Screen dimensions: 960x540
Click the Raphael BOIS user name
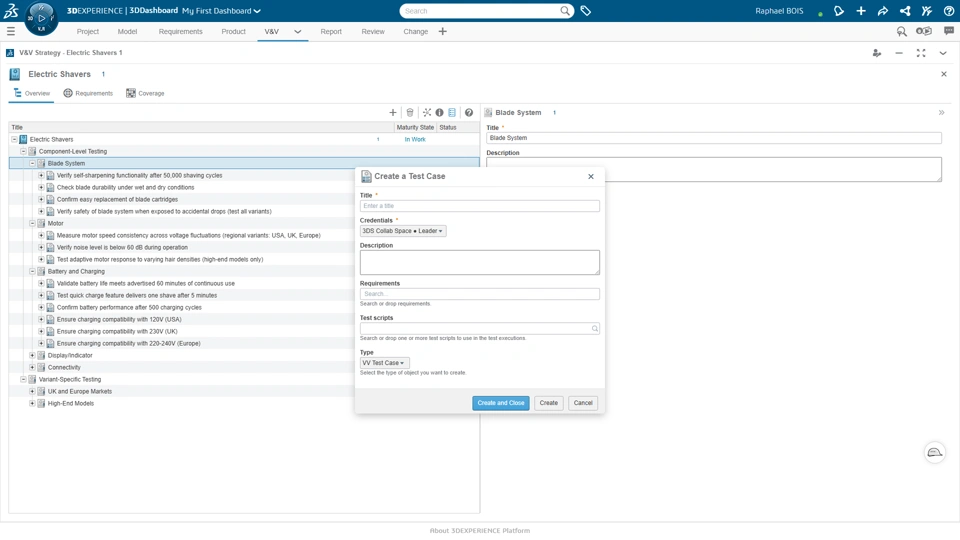pyautogui.click(x=779, y=11)
